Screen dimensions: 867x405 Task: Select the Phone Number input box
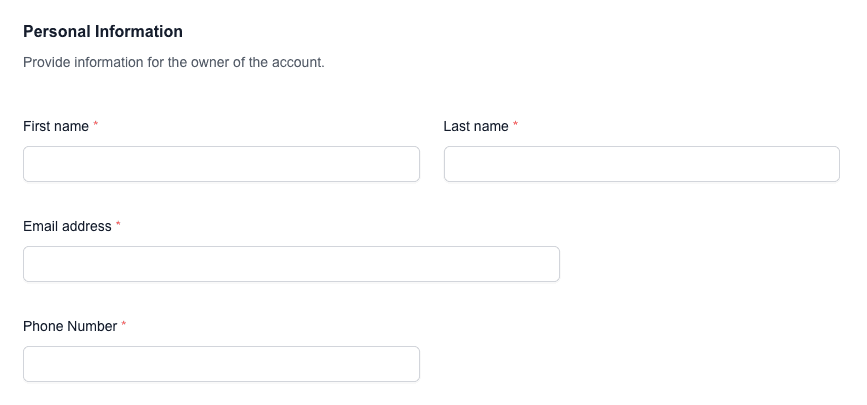pos(221,364)
